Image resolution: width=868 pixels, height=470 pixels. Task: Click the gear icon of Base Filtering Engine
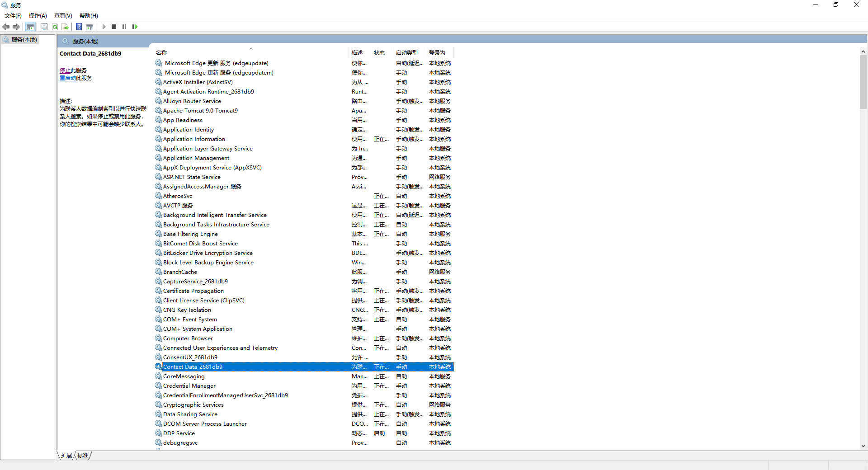pyautogui.click(x=159, y=234)
